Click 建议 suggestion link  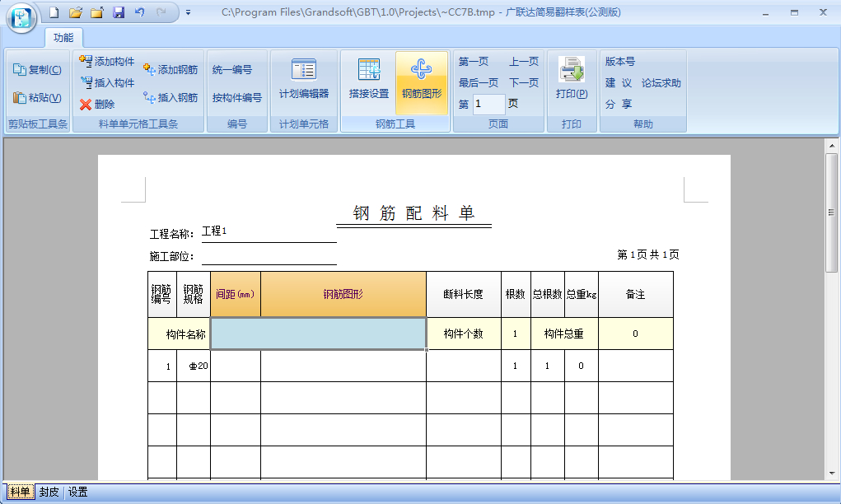pos(619,82)
